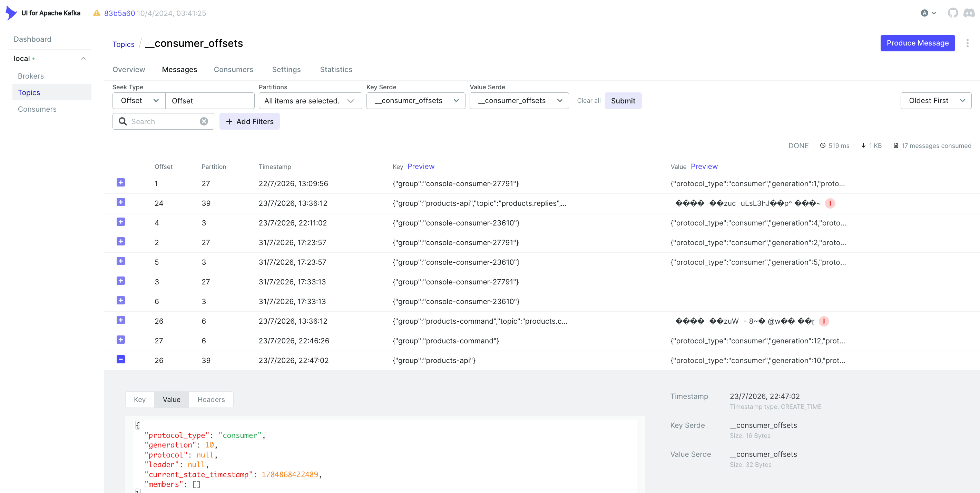Click key cell {"group":"products-command"}
Viewport: 980px width, 493px height.
[446, 341]
